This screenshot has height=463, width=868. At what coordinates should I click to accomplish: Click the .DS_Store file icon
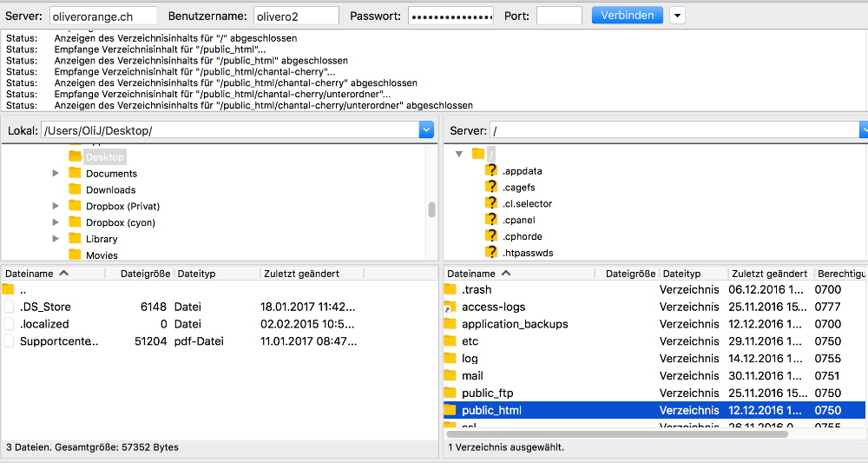pos(9,307)
